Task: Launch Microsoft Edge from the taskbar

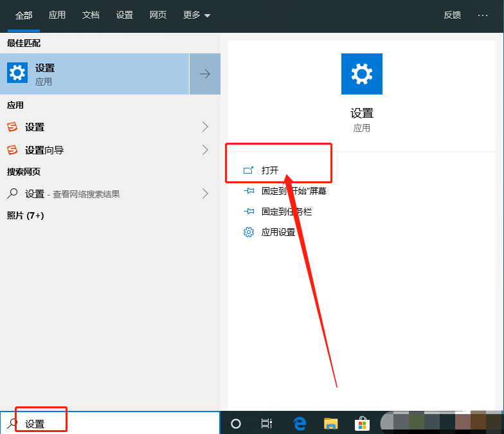Action: click(300, 423)
